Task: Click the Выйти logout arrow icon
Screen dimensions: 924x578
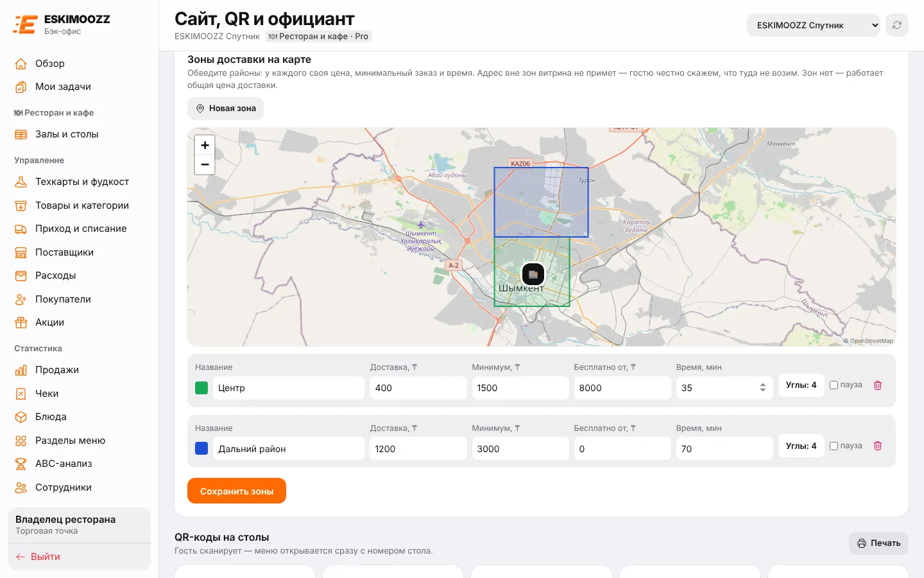Action: (21, 557)
